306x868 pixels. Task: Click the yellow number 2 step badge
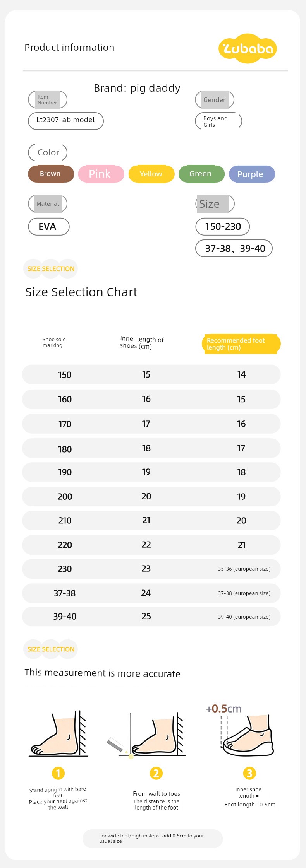coord(156,773)
